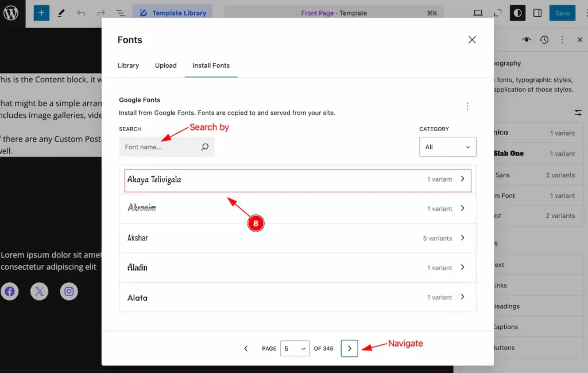
Task: Select the Akshar font row
Action: [298, 238]
